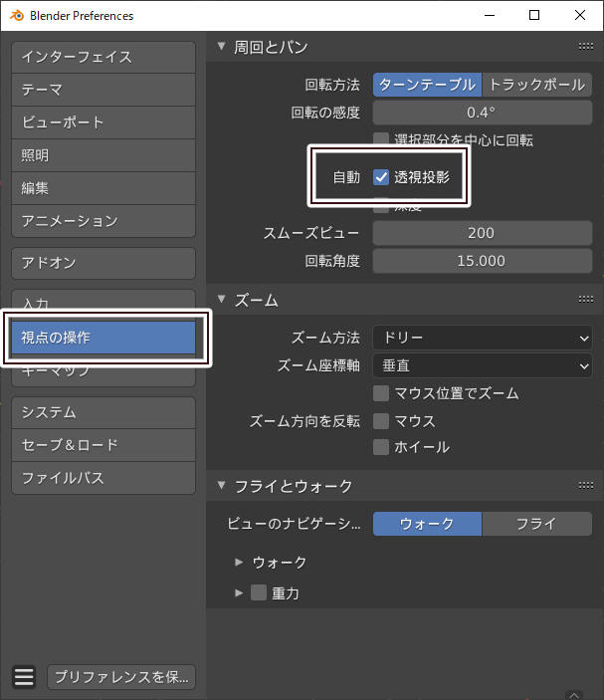Click the 回転の感度 0.4° field
This screenshot has height=700, width=604.
[x=483, y=113]
